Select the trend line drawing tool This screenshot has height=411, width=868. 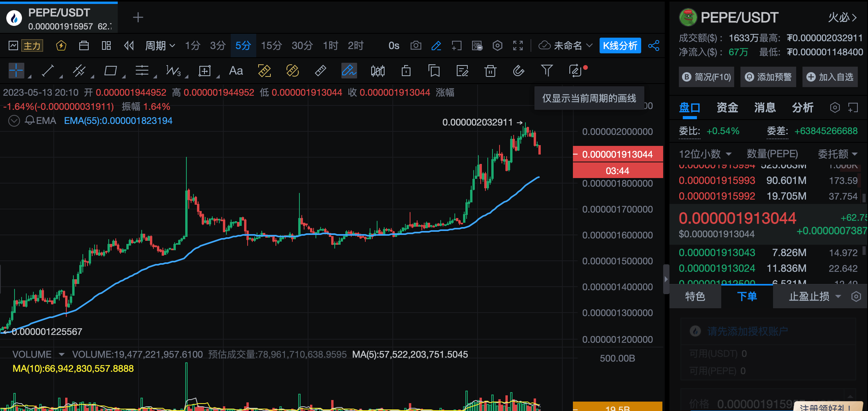[x=48, y=71]
